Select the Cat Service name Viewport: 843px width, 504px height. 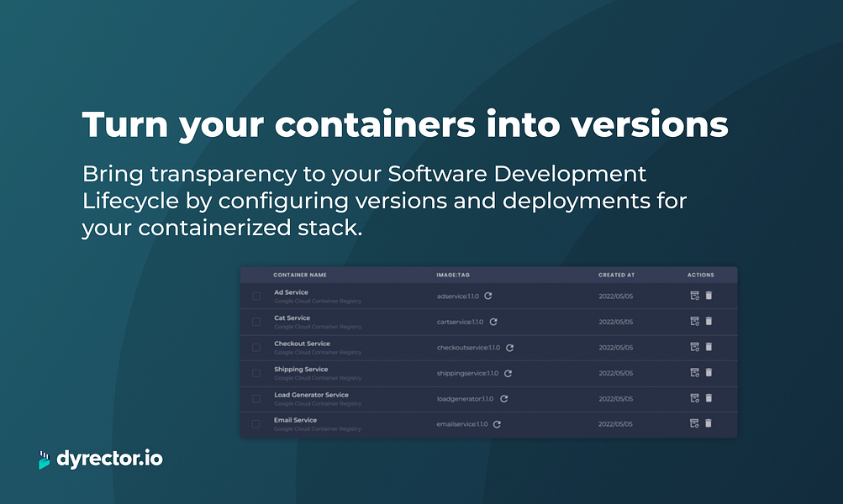(x=292, y=318)
